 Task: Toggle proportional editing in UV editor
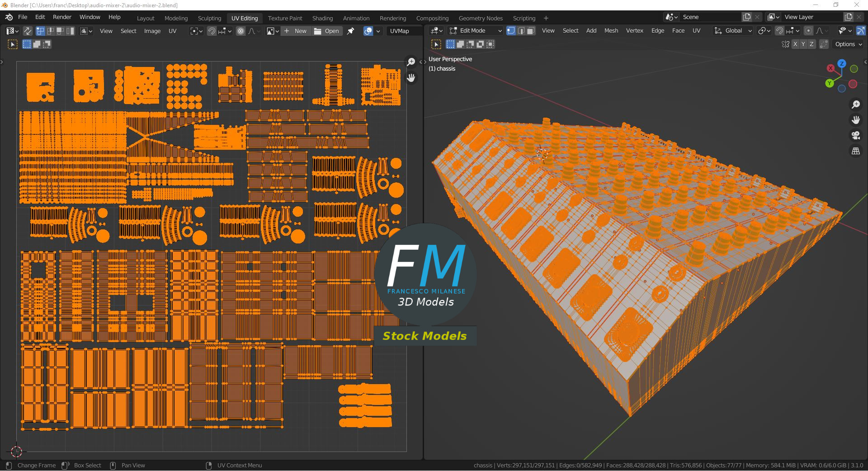point(241,31)
